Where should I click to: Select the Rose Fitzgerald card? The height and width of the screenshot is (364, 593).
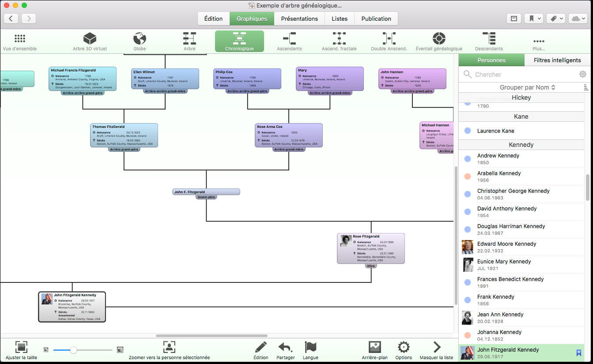click(x=370, y=248)
